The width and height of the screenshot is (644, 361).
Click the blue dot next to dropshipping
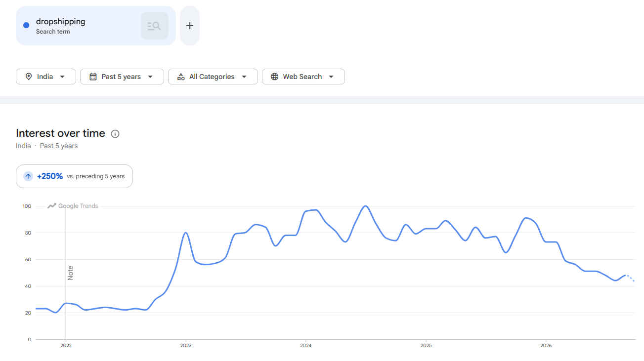pos(26,26)
